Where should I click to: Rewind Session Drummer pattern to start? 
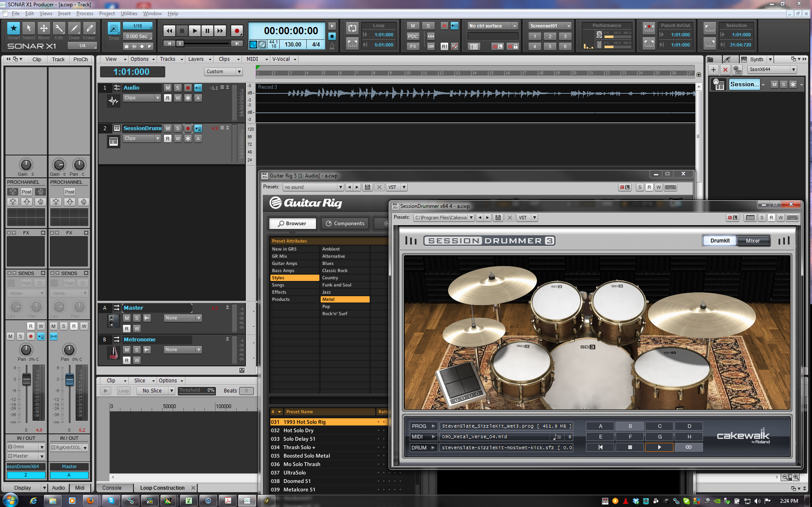point(600,447)
